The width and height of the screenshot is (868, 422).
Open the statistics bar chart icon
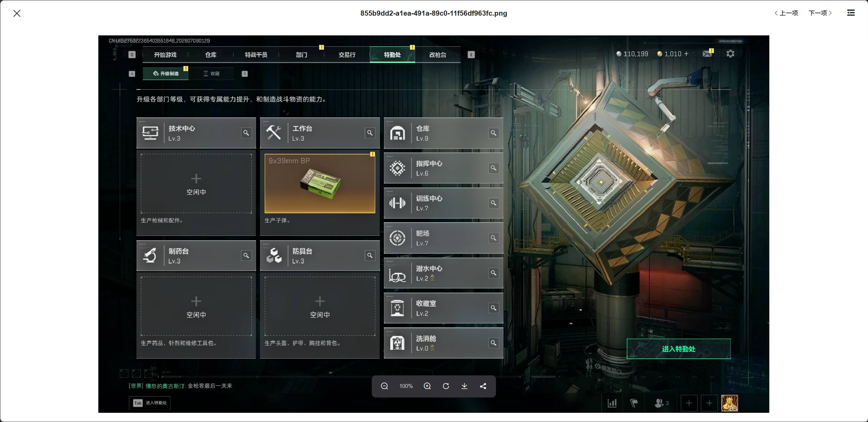pos(612,403)
